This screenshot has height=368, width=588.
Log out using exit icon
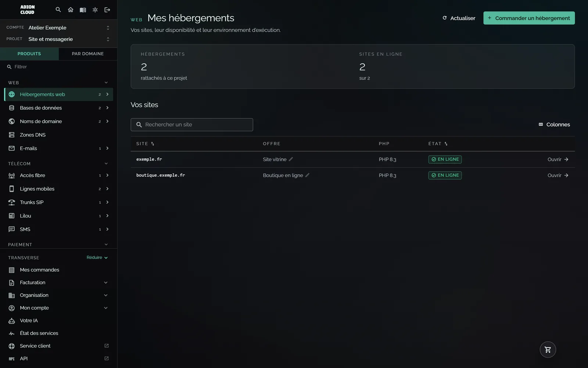(107, 10)
